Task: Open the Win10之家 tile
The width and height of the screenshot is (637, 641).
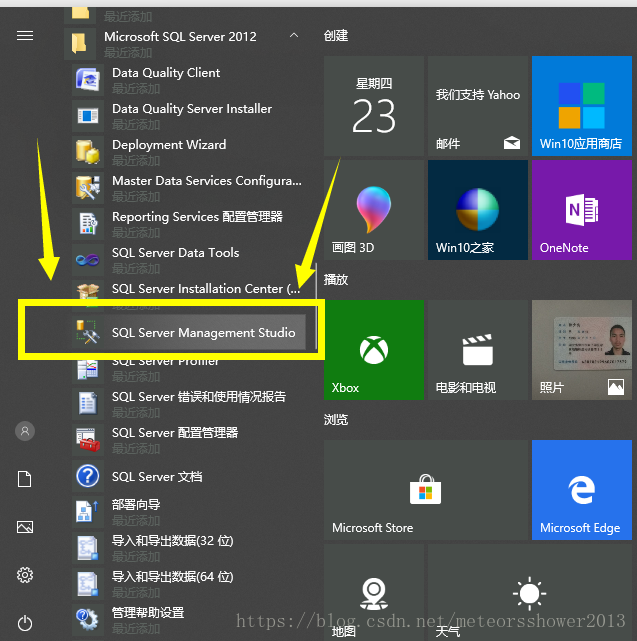Action: (478, 210)
